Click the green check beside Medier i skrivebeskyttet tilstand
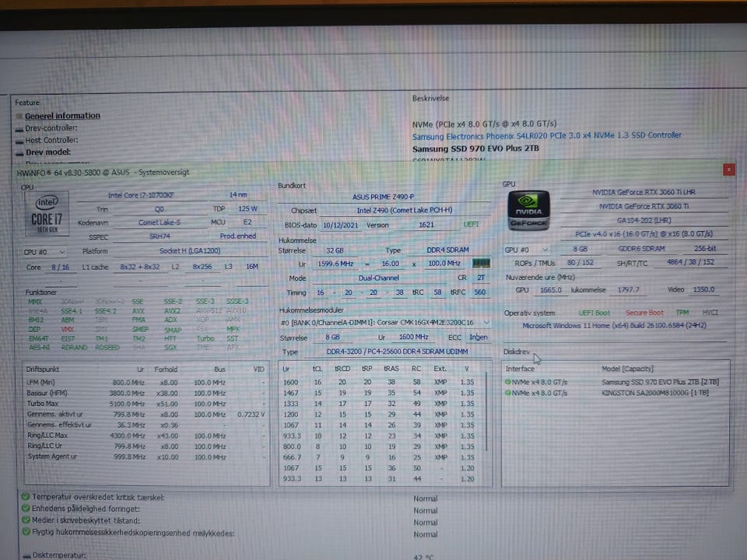Image resolution: width=747 pixels, height=560 pixels. (26, 520)
